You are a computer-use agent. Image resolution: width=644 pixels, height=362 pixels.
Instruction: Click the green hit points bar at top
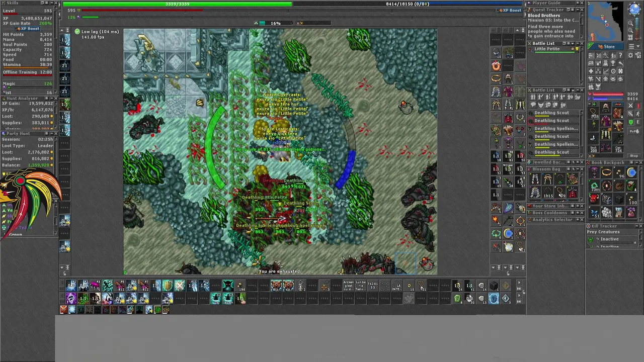178,4
